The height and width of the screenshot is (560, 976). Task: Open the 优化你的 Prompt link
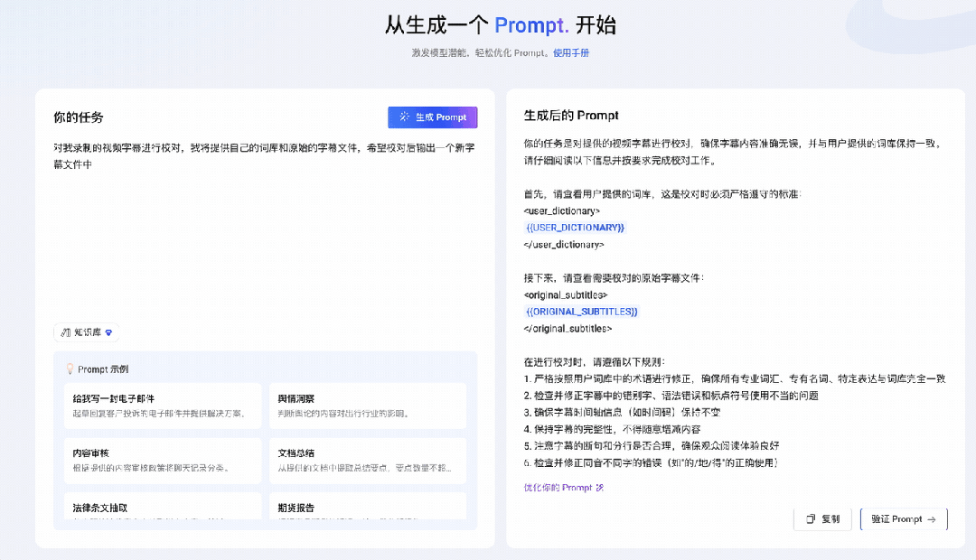[563, 487]
